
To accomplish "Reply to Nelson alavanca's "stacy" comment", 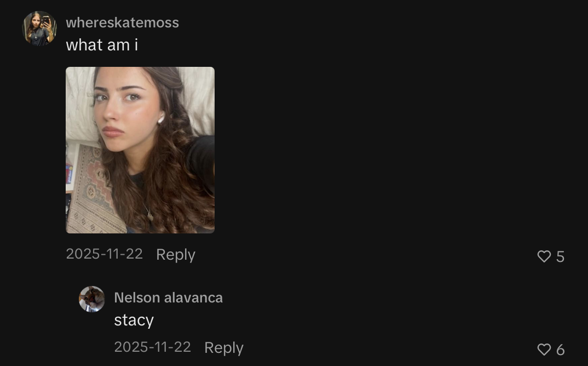I will click(x=224, y=348).
